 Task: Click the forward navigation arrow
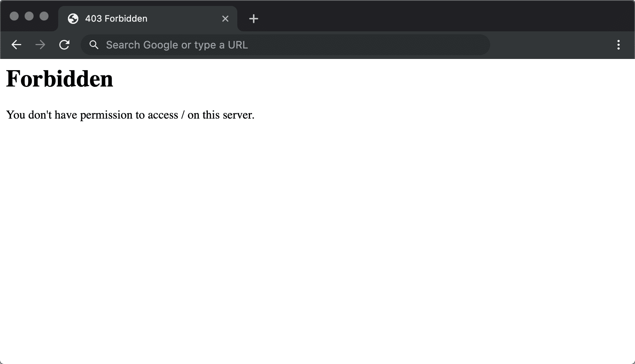click(40, 45)
